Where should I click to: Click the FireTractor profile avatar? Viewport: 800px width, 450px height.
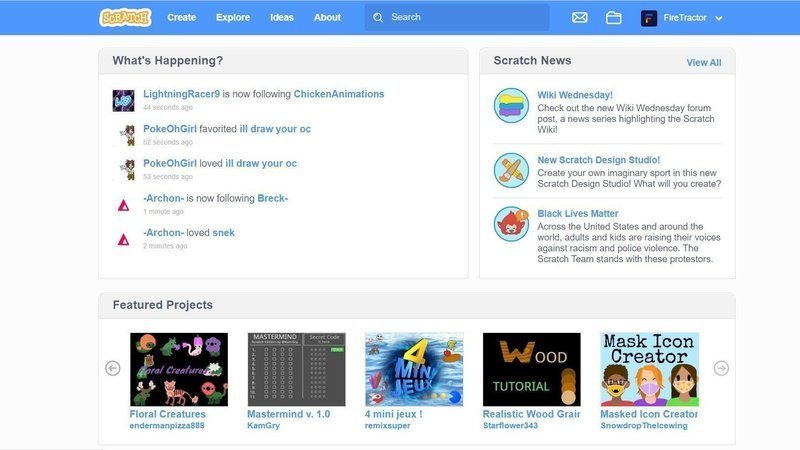click(x=648, y=18)
